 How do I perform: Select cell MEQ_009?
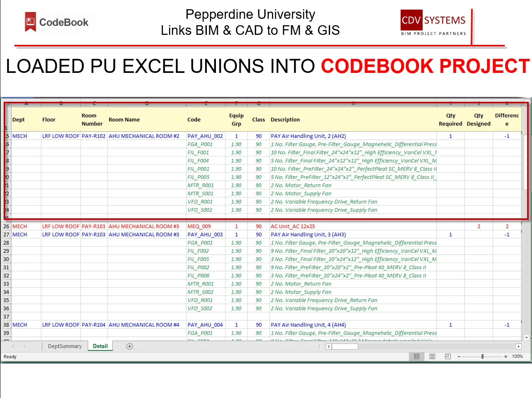[x=206, y=226]
